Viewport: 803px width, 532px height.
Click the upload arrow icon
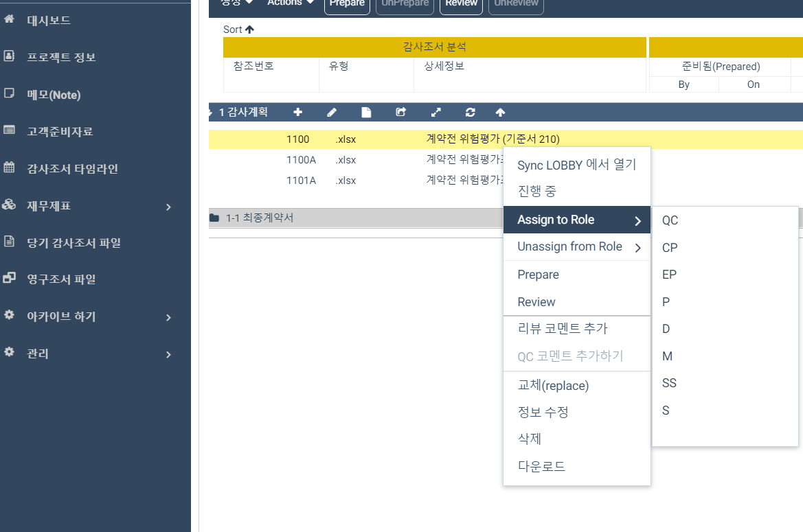click(x=500, y=111)
